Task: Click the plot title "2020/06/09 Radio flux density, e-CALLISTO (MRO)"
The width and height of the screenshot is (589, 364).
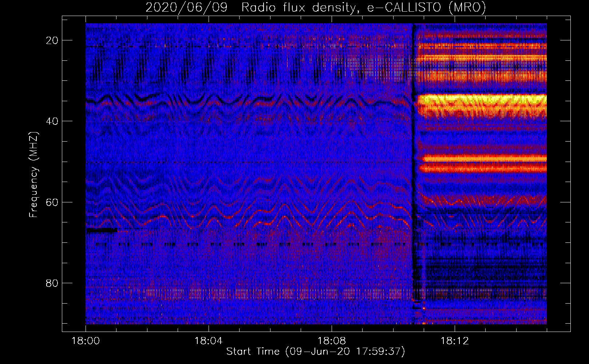Action: tap(316, 7)
